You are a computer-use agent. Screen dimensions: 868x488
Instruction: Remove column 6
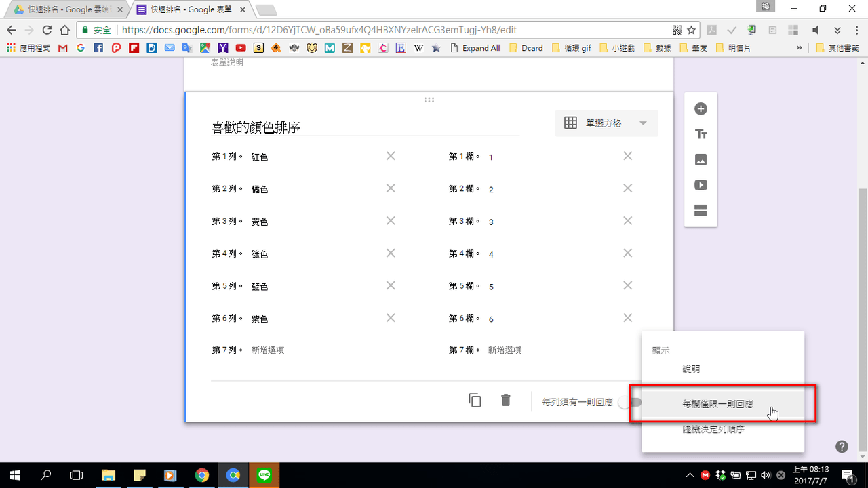click(628, 318)
